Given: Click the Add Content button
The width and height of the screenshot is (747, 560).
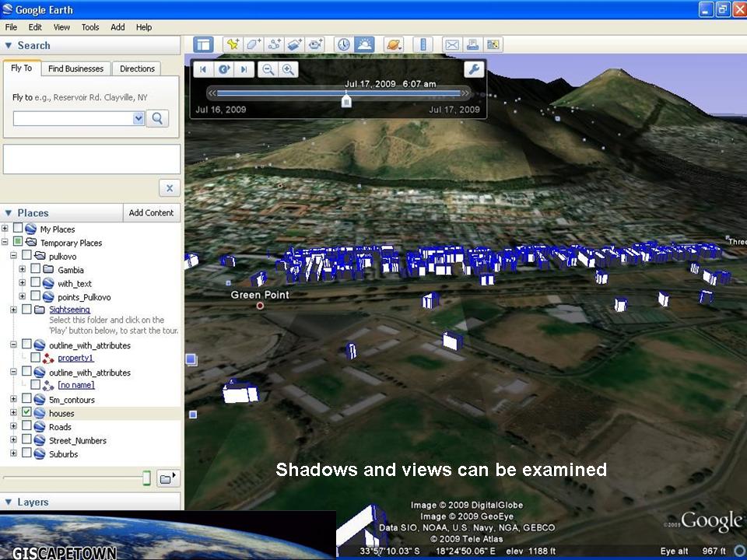Looking at the screenshot, I should [152, 213].
